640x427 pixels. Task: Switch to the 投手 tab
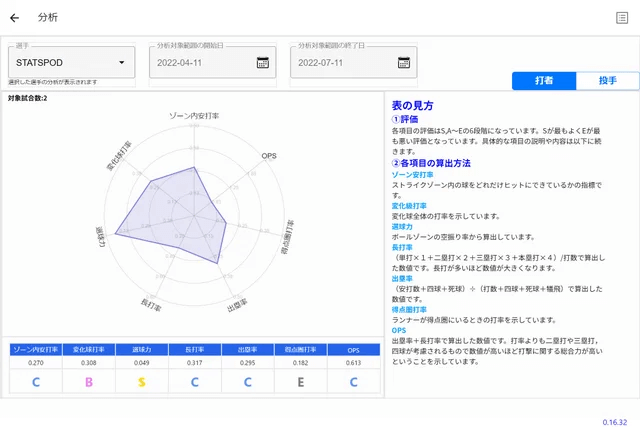click(x=606, y=81)
